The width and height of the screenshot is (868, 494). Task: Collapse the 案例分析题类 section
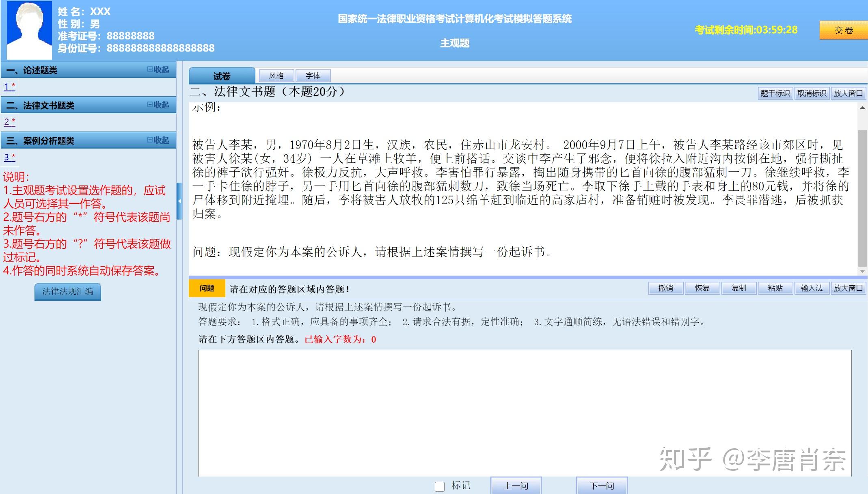[x=158, y=140]
